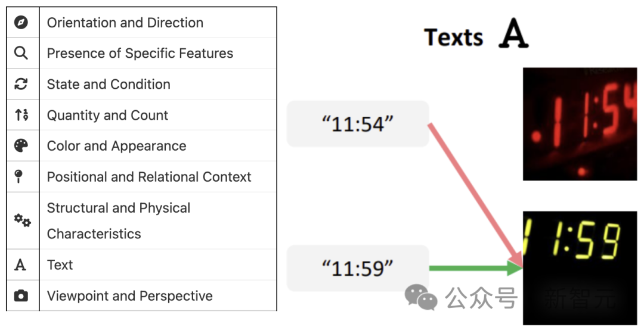The height and width of the screenshot is (333, 644).
Task: Select the "Presence of Specific Features" row
Action: pyautogui.click(x=140, y=54)
